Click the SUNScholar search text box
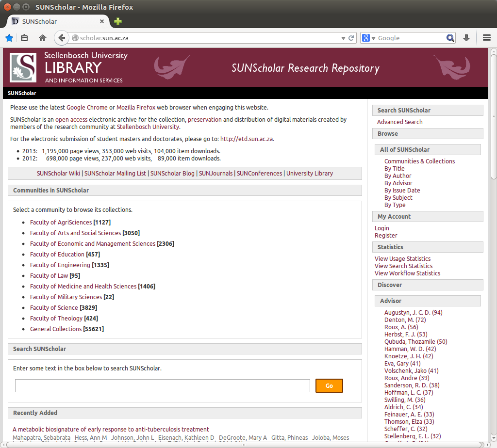This screenshot has height=448, width=497. [162, 385]
